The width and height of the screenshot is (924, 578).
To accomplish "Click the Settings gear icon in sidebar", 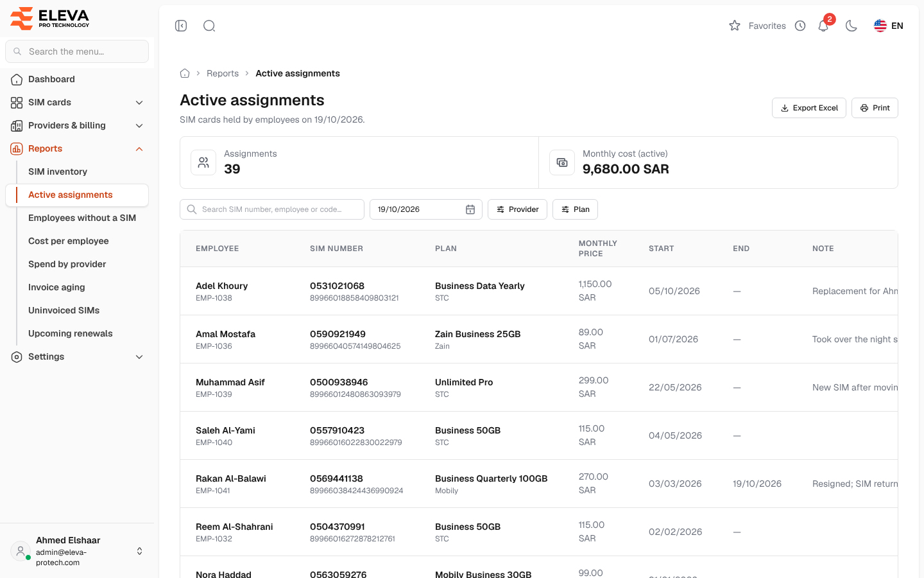I will [17, 357].
